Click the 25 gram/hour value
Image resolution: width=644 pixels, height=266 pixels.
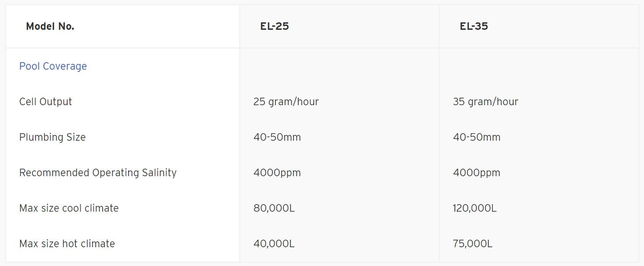click(286, 102)
